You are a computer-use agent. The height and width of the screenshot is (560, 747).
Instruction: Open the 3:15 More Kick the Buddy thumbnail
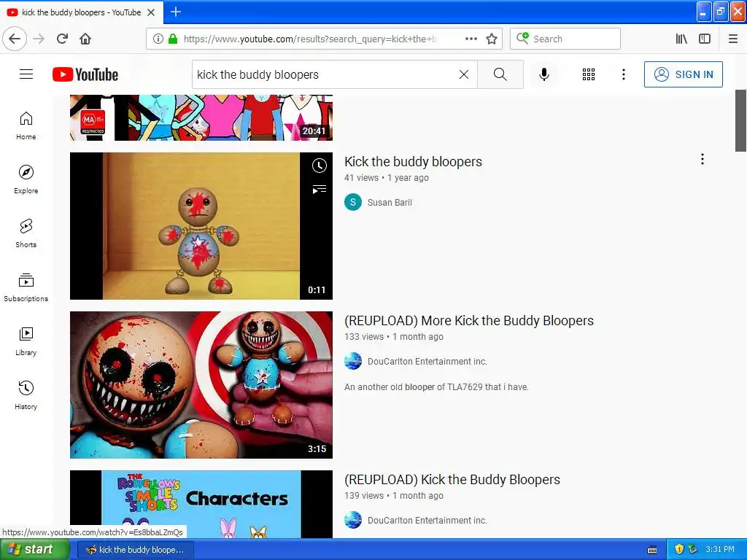click(201, 385)
